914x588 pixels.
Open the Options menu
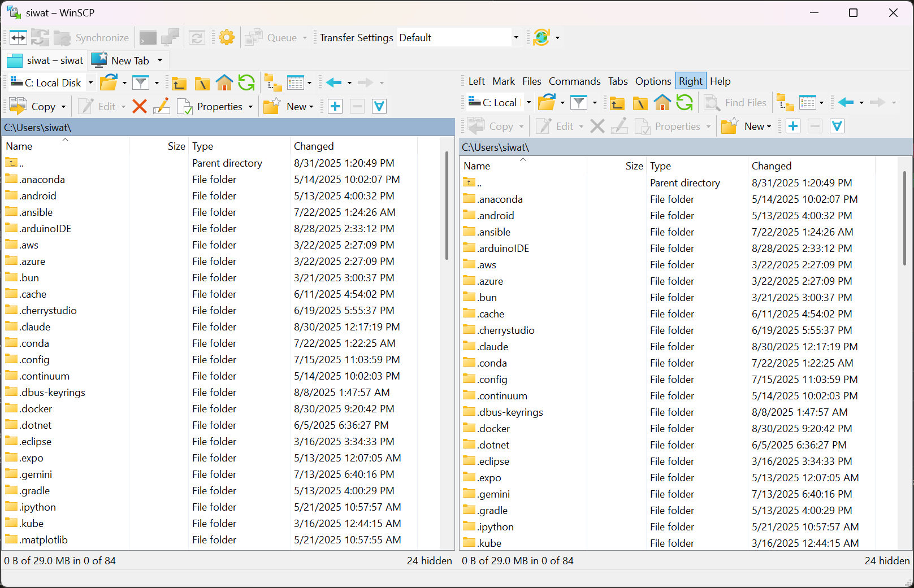pyautogui.click(x=653, y=81)
